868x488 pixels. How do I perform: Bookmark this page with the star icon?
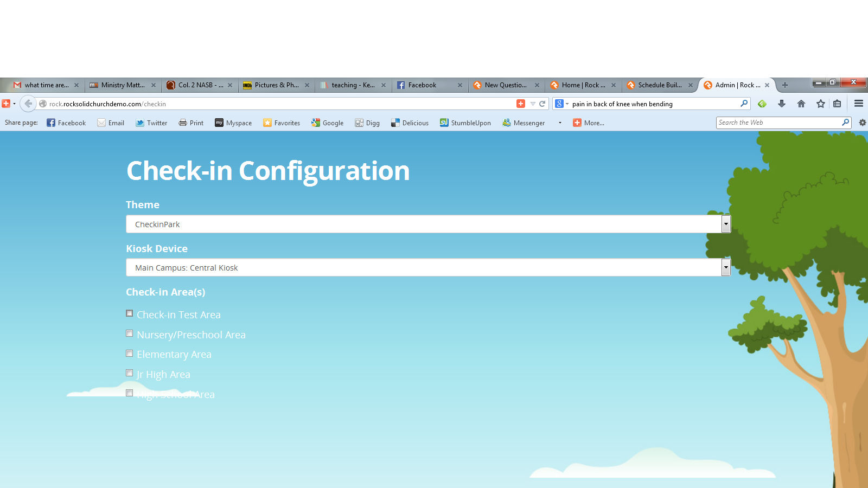(x=821, y=104)
